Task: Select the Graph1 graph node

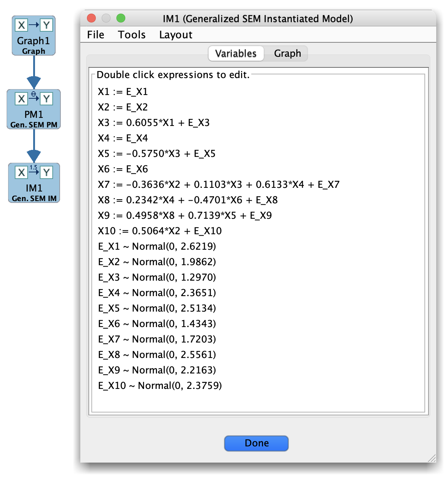Action: click(x=34, y=36)
